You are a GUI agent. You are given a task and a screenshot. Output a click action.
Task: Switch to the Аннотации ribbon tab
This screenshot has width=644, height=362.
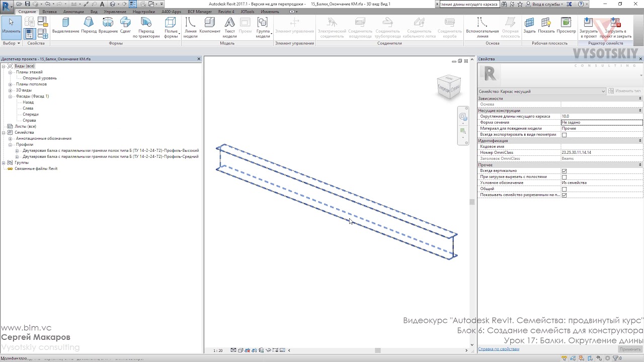tap(73, 12)
